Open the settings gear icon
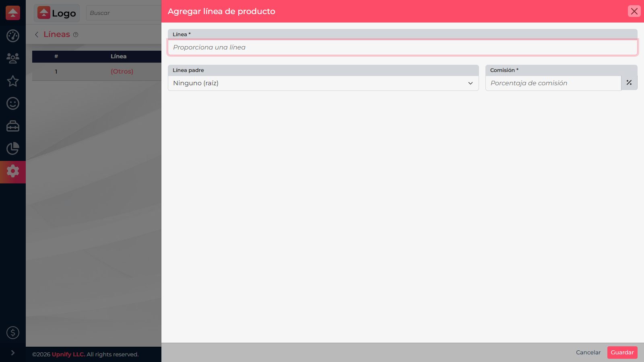Image resolution: width=644 pixels, height=362 pixels. pyautogui.click(x=13, y=171)
